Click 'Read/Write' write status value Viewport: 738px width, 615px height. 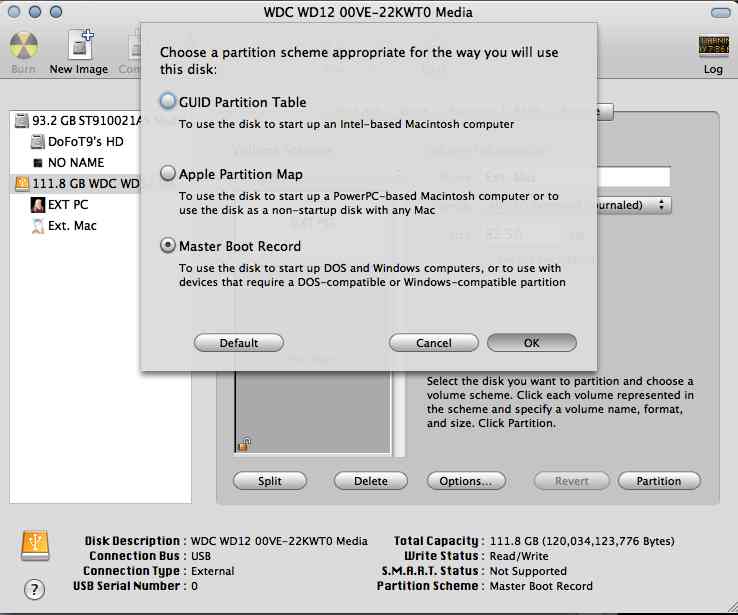click(519, 556)
